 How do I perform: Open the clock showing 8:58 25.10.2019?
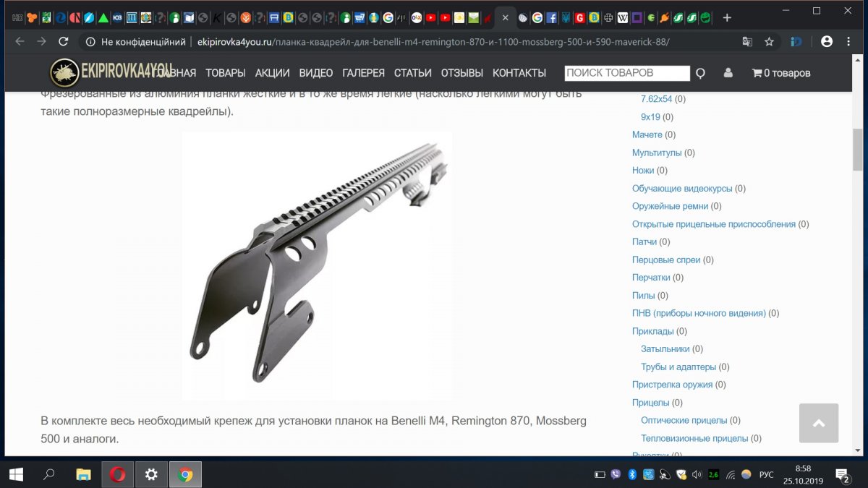803,474
